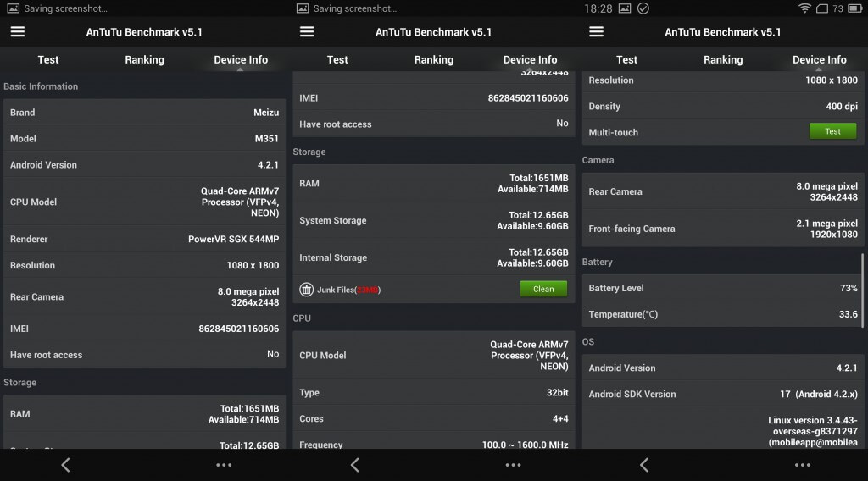This screenshot has width=868, height=481.
Task: Click the right screen scrollbar
Action: 862,290
